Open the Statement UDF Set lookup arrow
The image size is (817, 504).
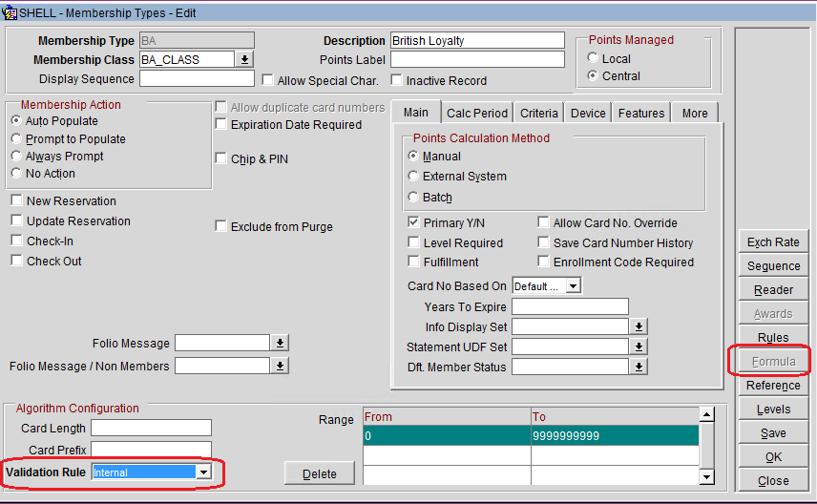click(639, 346)
